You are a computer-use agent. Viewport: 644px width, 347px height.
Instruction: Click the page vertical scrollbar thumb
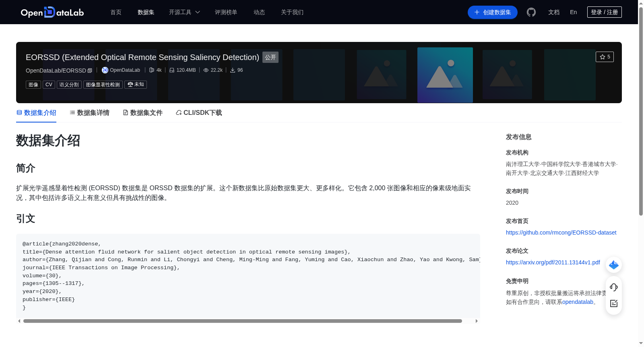pyautogui.click(x=641, y=111)
